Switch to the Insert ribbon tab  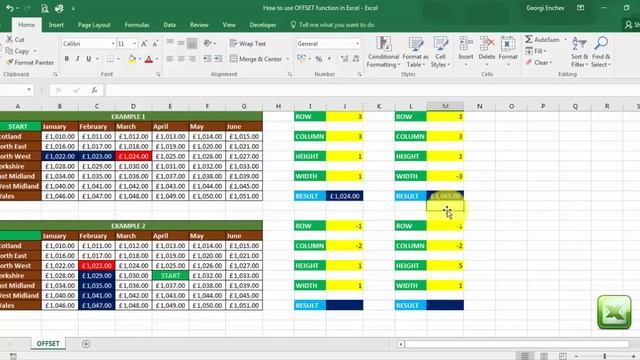point(56,25)
